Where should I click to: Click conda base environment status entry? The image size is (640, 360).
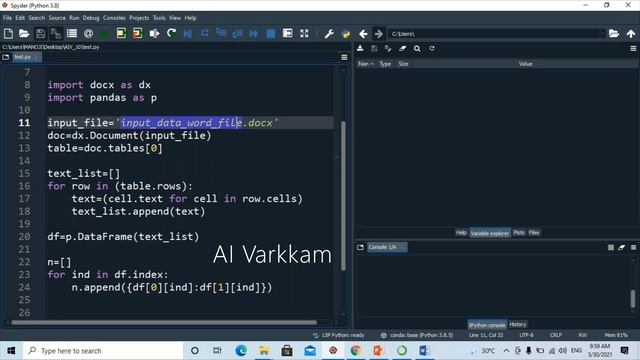coord(417,335)
